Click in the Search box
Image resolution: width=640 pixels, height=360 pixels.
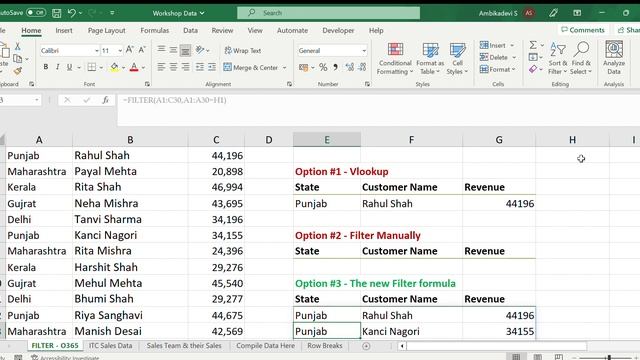(329, 13)
